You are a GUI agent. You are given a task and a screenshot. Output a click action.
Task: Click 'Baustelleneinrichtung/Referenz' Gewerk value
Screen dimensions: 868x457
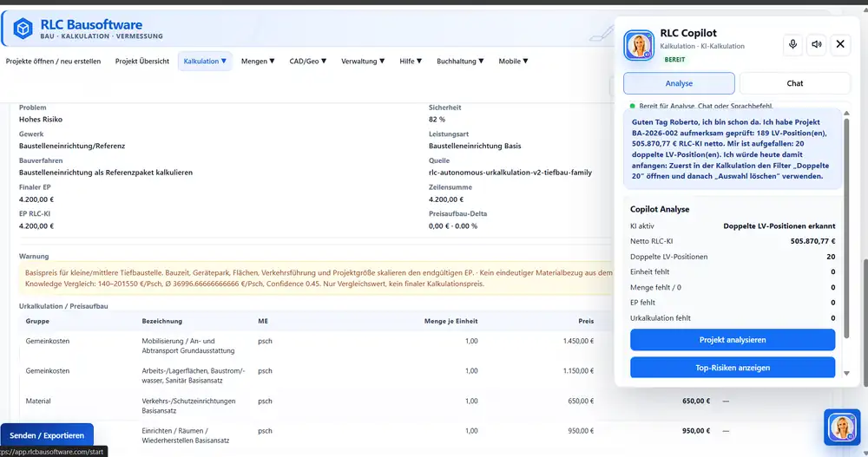pyautogui.click(x=72, y=146)
